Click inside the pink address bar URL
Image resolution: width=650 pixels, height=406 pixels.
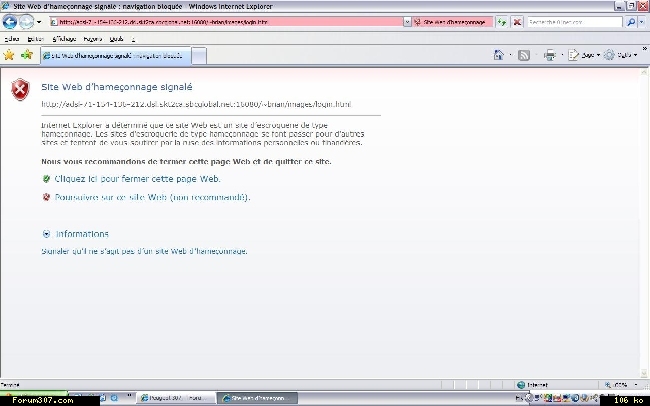pyautogui.click(x=226, y=22)
